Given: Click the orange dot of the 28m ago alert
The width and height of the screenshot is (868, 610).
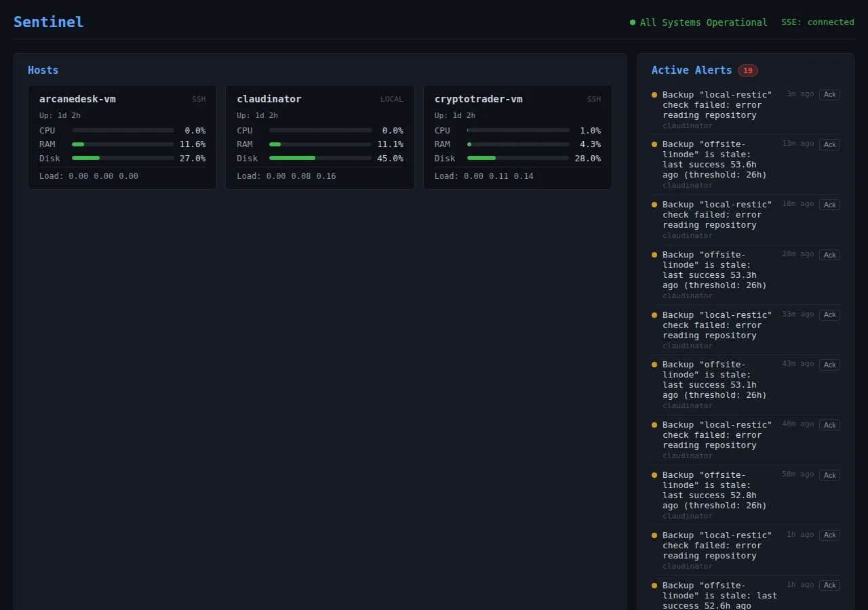Looking at the screenshot, I should 654,255.
